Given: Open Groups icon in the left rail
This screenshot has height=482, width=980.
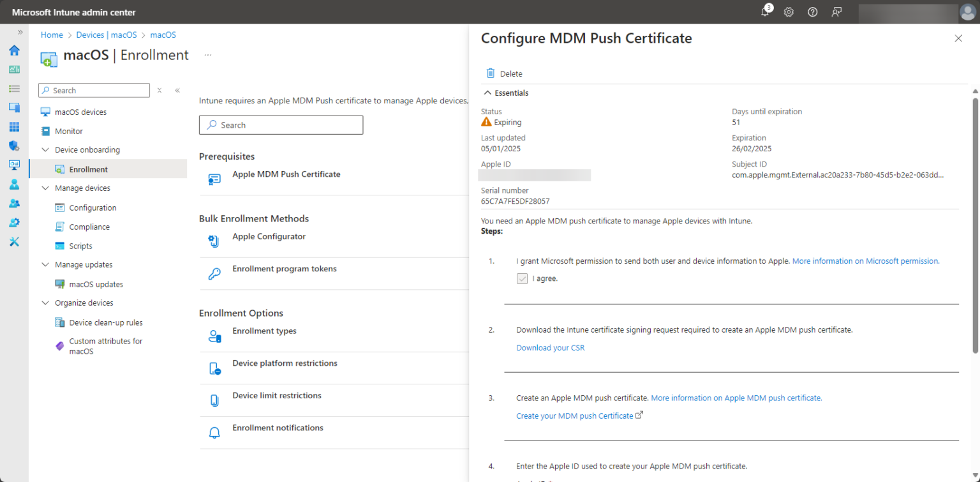Looking at the screenshot, I should (14, 203).
